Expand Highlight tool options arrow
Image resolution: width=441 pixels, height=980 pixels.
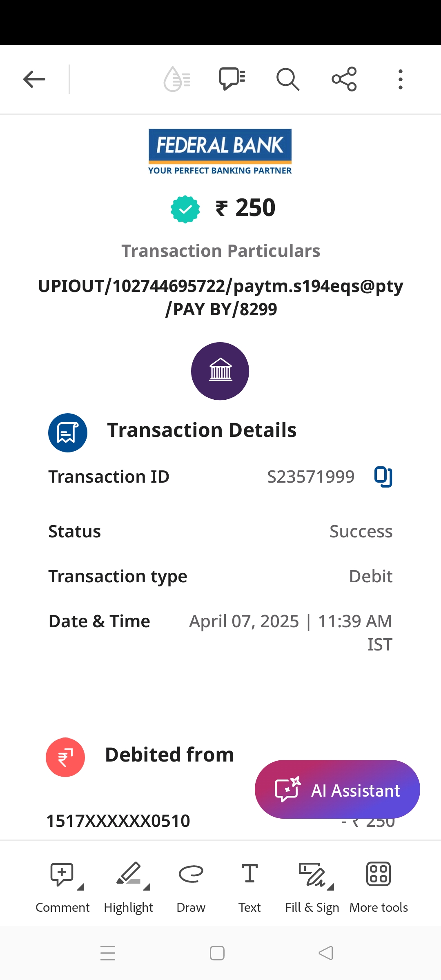(147, 887)
